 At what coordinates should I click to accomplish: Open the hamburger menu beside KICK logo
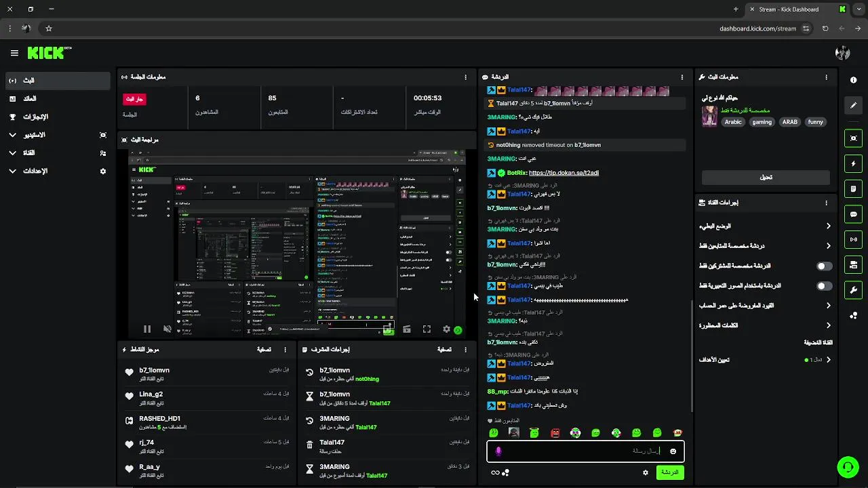pos(14,53)
